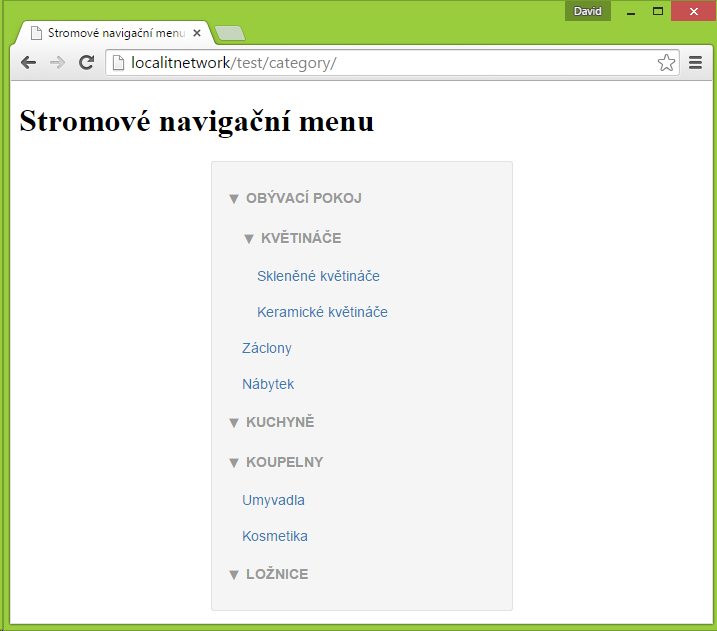Collapse the Květináče triangle

(x=249, y=239)
